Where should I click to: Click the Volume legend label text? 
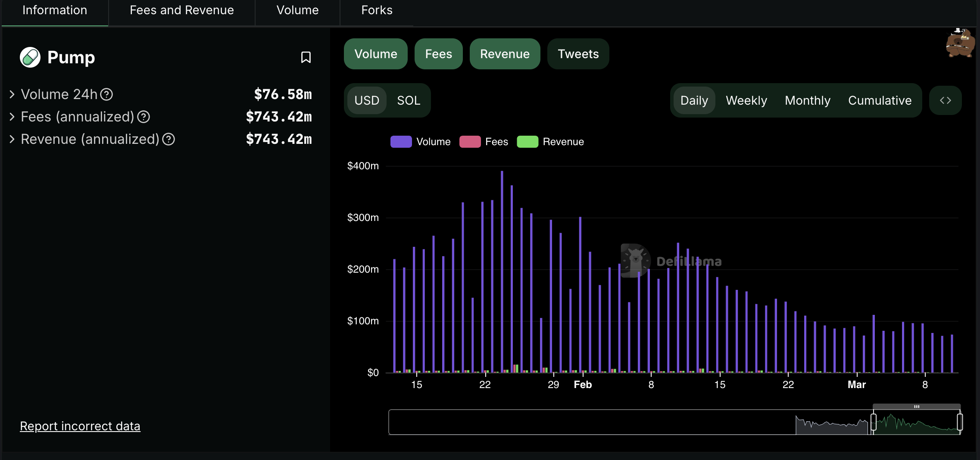pyautogui.click(x=433, y=142)
